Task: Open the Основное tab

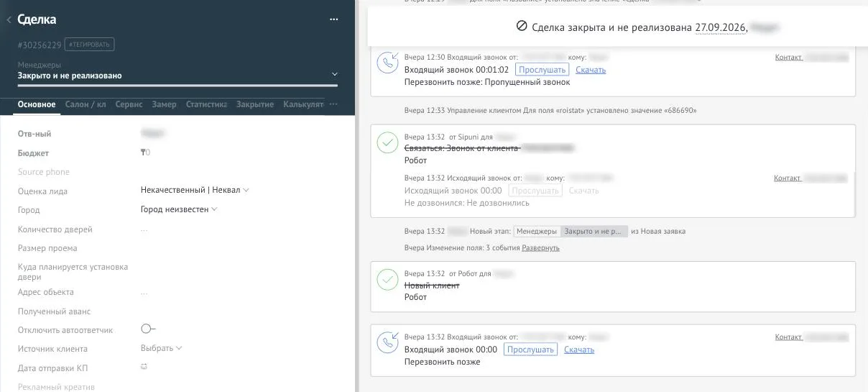Action: point(37,104)
